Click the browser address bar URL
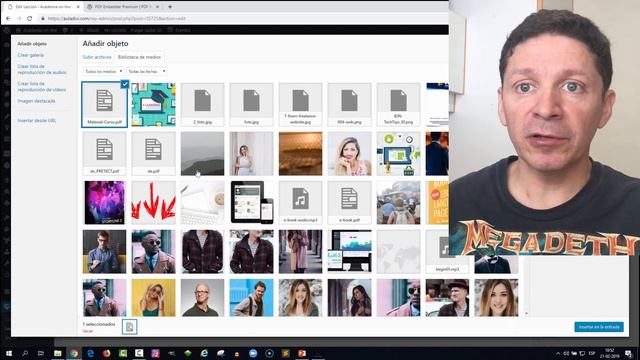Viewport: 640px width, 360px height. pyautogui.click(x=117, y=18)
